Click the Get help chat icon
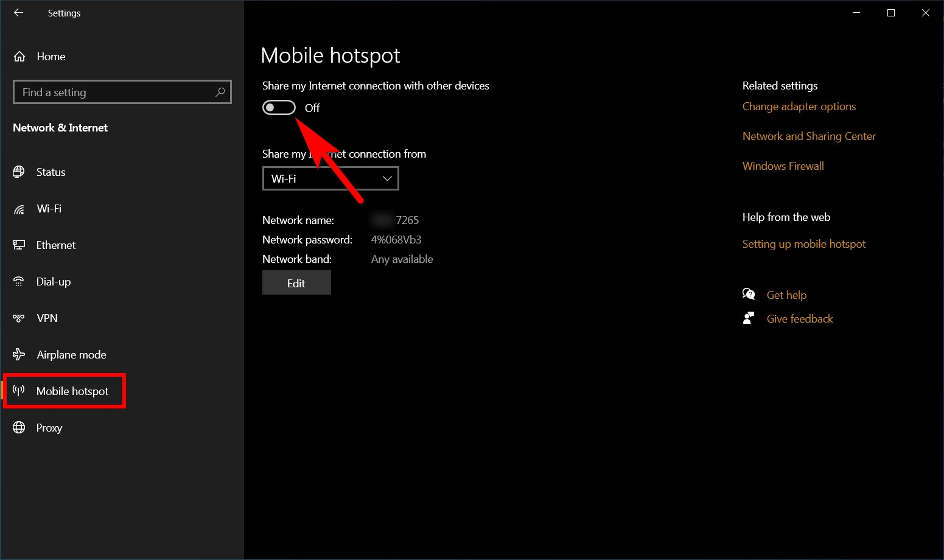The image size is (944, 560). click(749, 295)
